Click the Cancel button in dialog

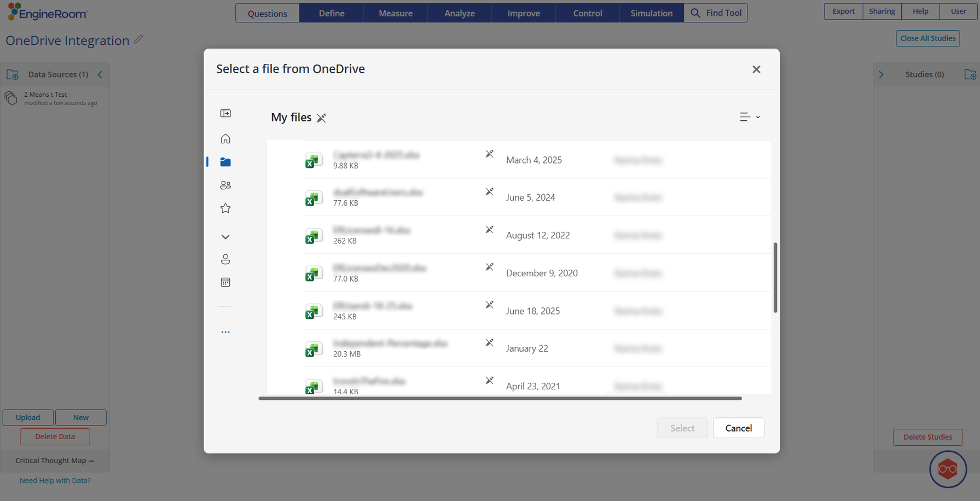tap(739, 428)
